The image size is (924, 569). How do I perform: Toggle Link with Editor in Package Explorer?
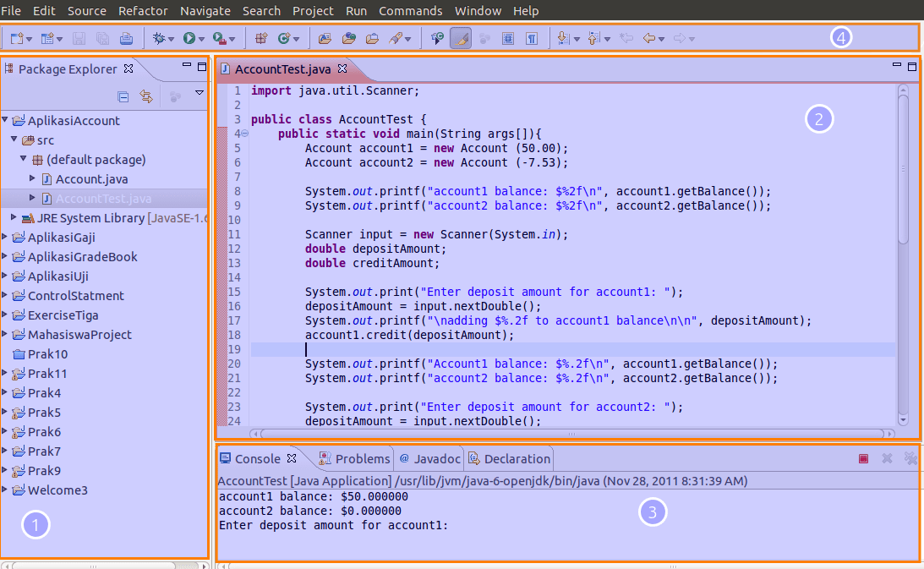pyautogui.click(x=146, y=96)
